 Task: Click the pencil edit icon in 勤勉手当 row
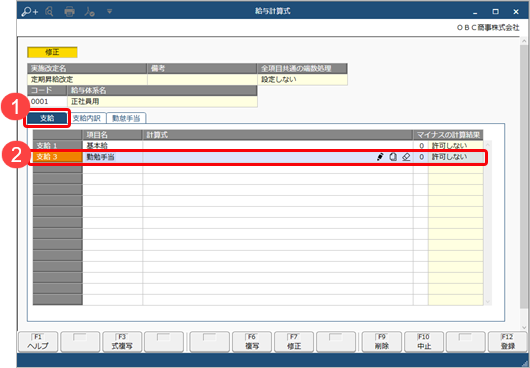[380, 157]
